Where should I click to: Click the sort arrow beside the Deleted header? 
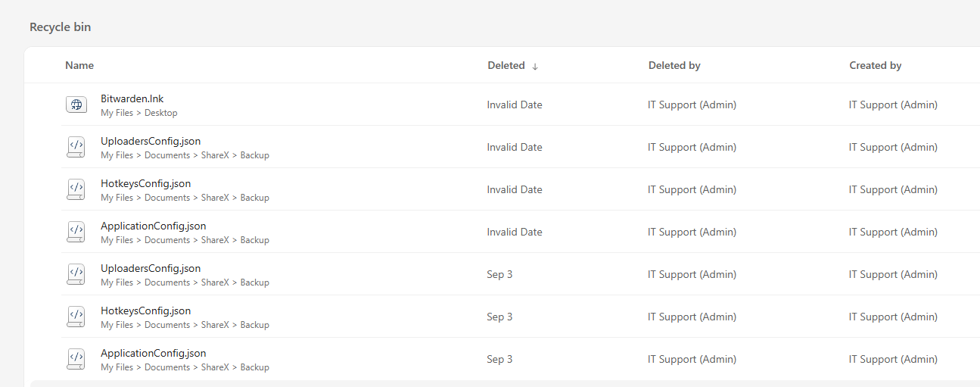tap(535, 66)
